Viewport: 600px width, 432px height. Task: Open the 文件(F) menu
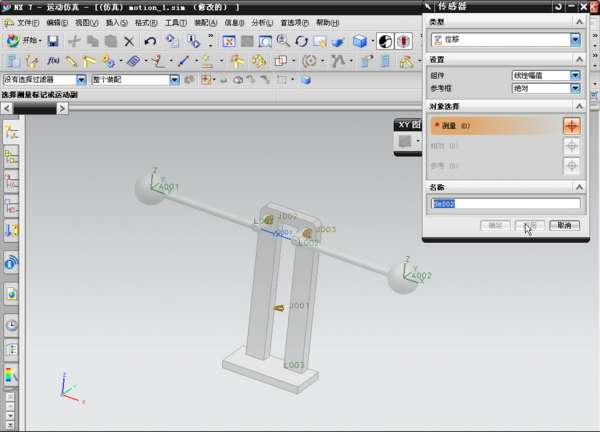(x=27, y=23)
